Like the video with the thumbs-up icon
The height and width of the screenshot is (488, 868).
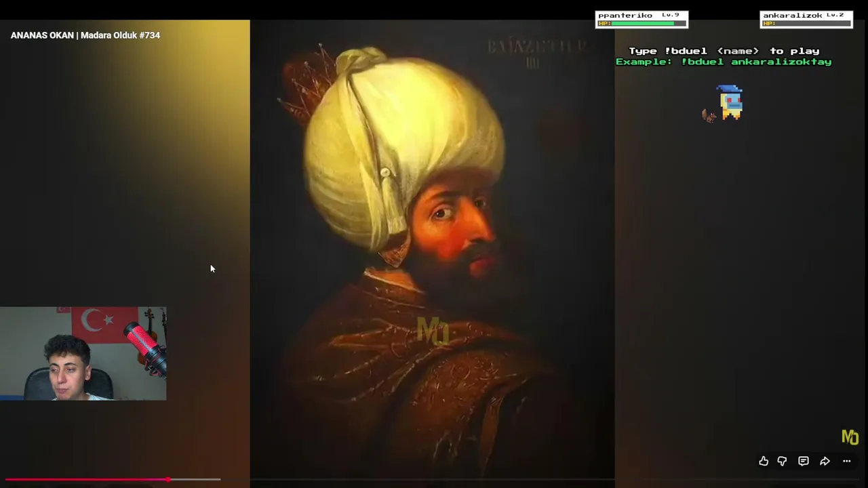[x=764, y=462]
